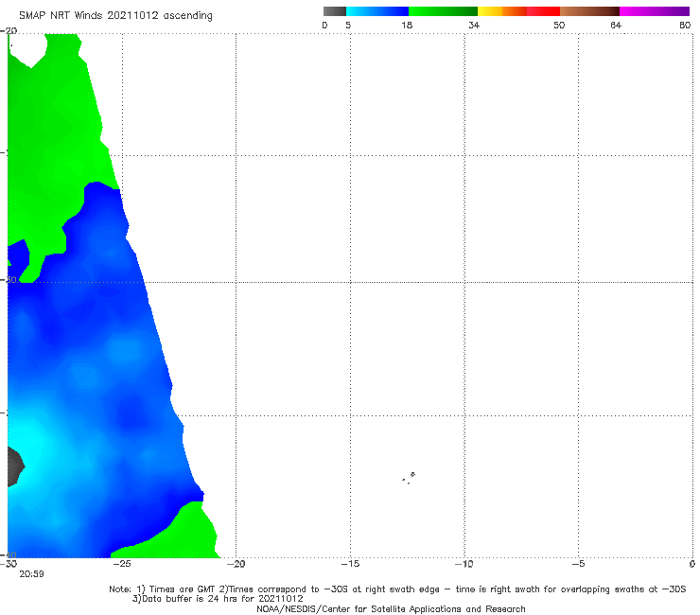Click the color bar label "34"
700x615 pixels.
click(x=474, y=26)
